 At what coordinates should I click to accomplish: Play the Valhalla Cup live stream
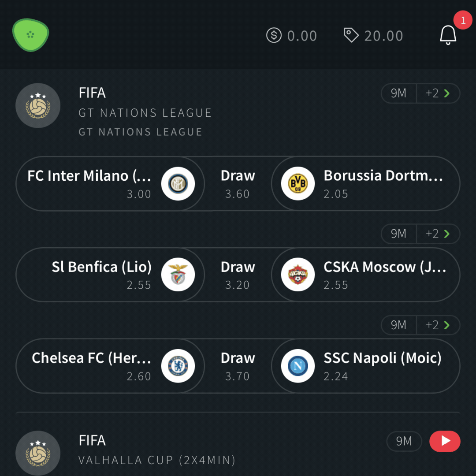click(x=445, y=441)
